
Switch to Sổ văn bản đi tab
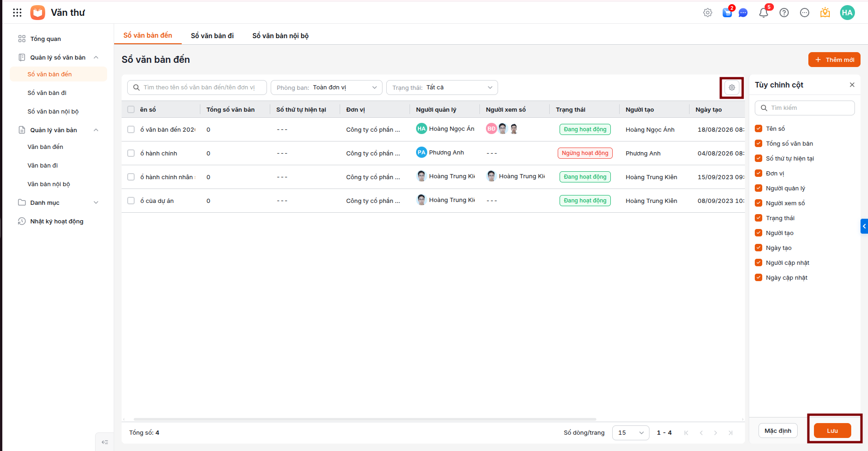point(212,36)
